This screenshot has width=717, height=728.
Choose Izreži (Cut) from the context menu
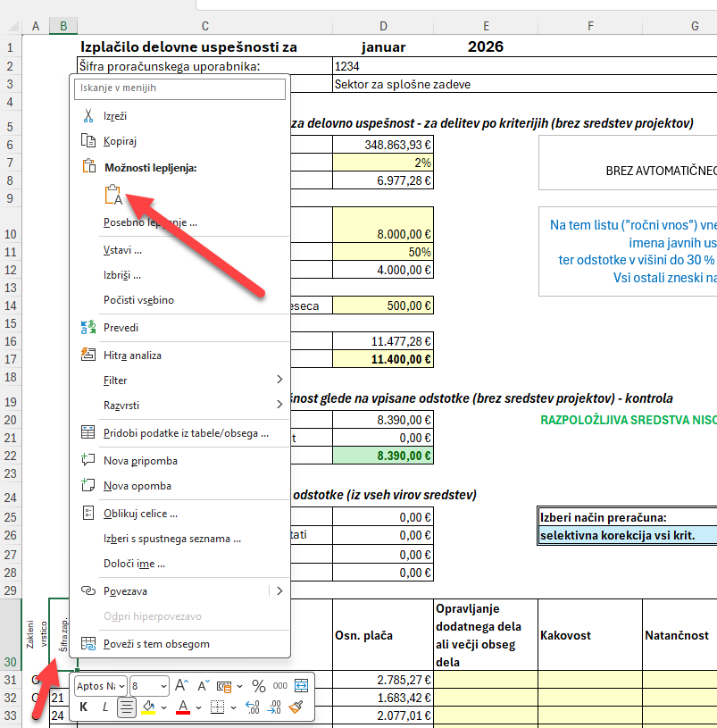115,115
